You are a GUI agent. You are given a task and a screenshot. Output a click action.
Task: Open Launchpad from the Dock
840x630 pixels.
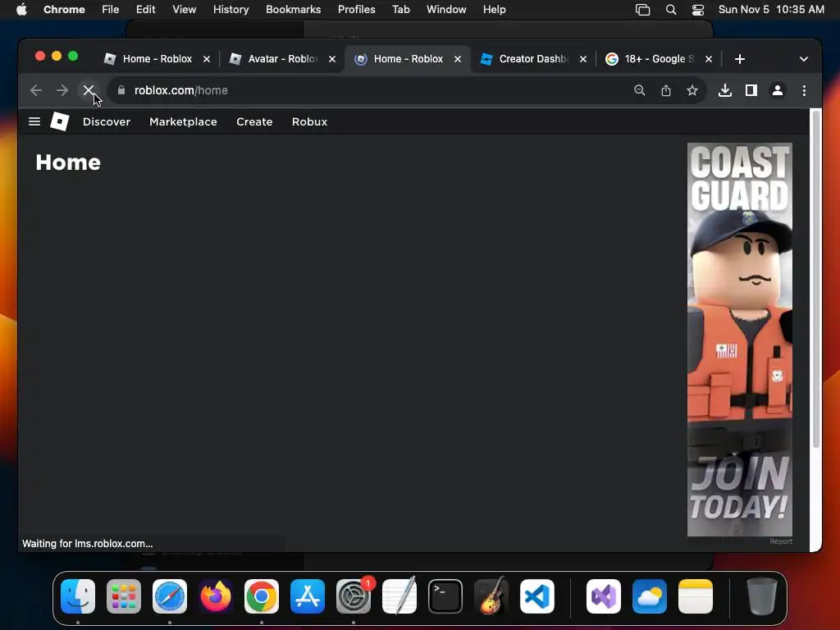pyautogui.click(x=124, y=596)
